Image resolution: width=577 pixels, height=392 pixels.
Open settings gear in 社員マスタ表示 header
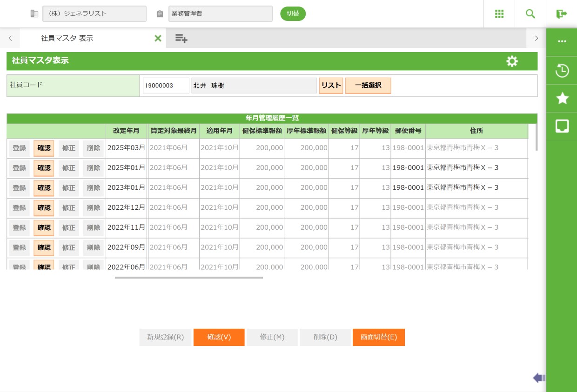click(512, 61)
